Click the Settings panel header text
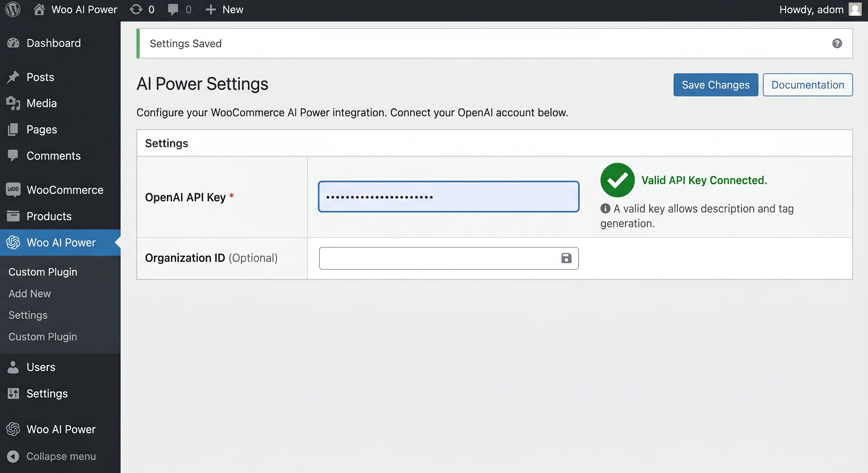Screen dimensions: 868x473 (166, 144)
